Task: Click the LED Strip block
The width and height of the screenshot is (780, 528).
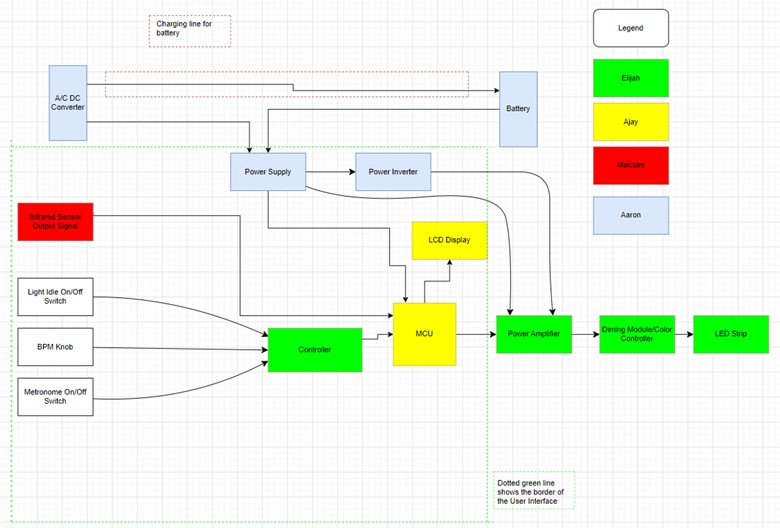Action: point(730,333)
